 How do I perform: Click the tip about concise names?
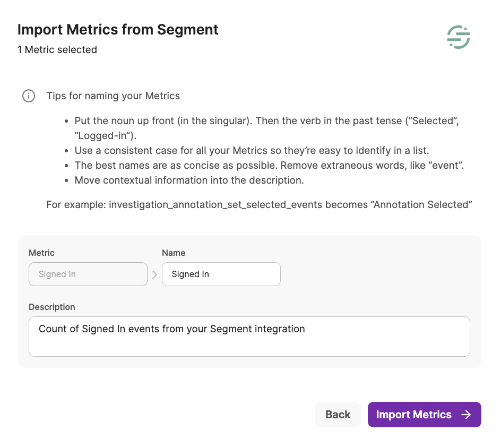[x=269, y=166]
